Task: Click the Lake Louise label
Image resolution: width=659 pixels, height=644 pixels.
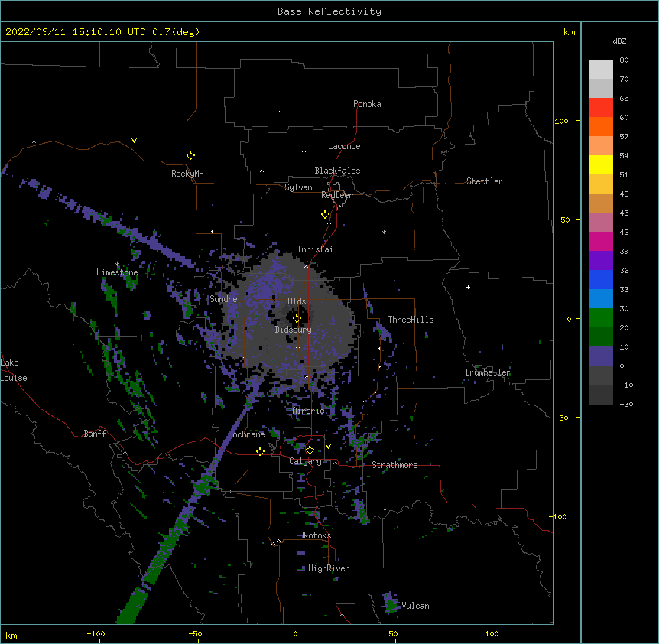Action: click(14, 370)
